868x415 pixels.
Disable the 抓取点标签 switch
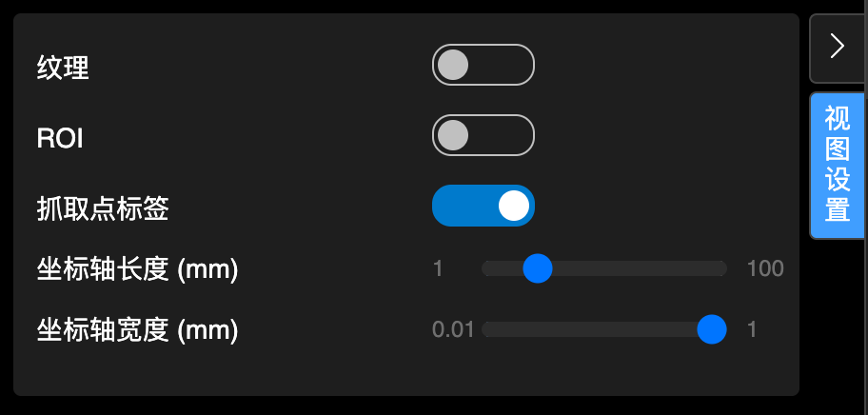point(483,206)
